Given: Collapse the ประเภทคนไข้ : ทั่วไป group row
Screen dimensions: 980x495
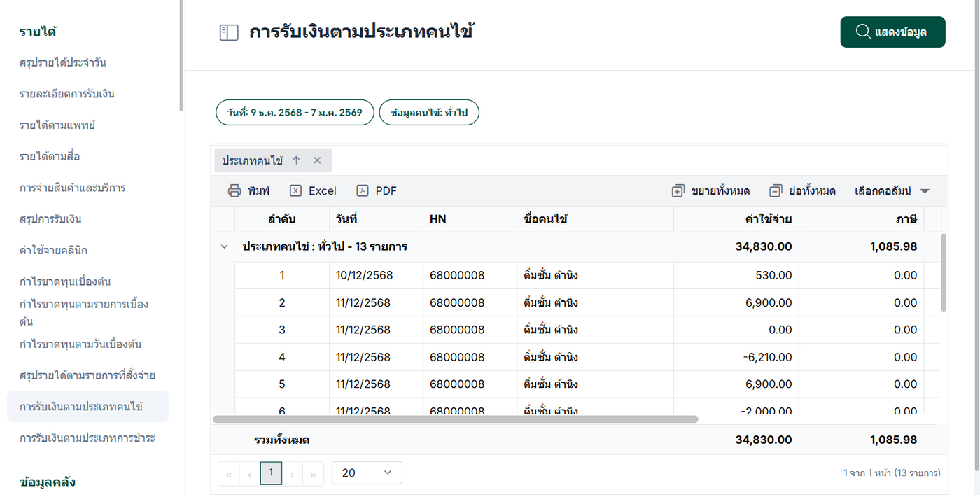Looking at the screenshot, I should pyautogui.click(x=224, y=247).
